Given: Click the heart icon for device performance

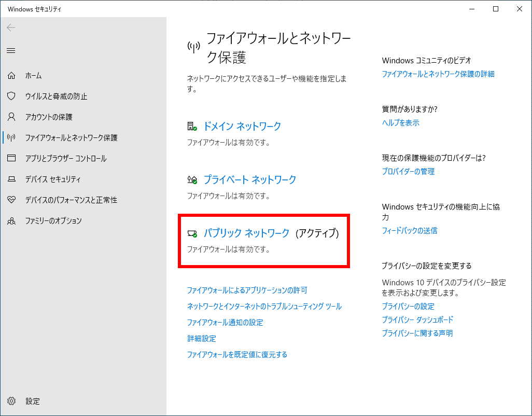Looking at the screenshot, I should click(11, 200).
